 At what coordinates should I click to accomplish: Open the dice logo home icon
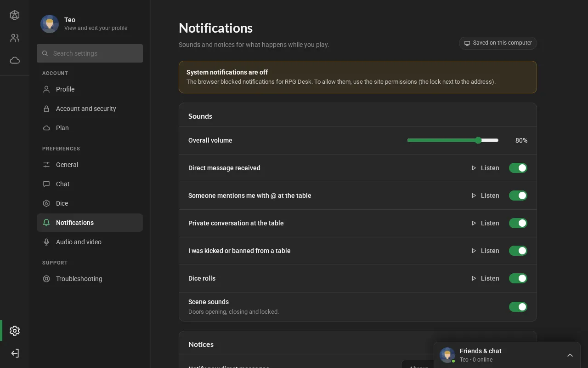coord(15,15)
